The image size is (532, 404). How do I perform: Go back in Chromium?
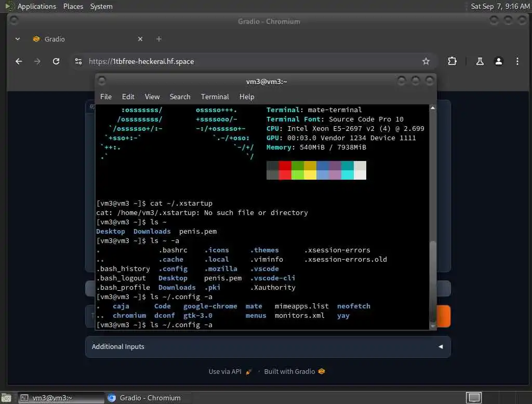[19, 61]
